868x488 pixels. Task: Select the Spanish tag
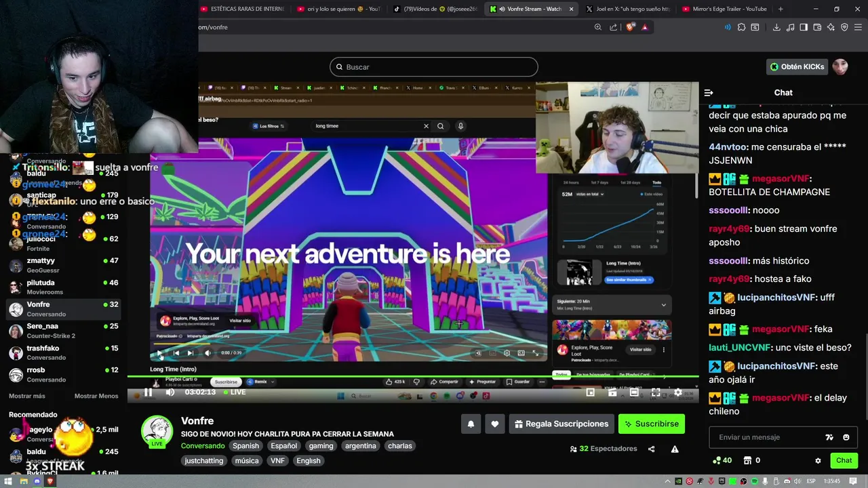point(245,446)
